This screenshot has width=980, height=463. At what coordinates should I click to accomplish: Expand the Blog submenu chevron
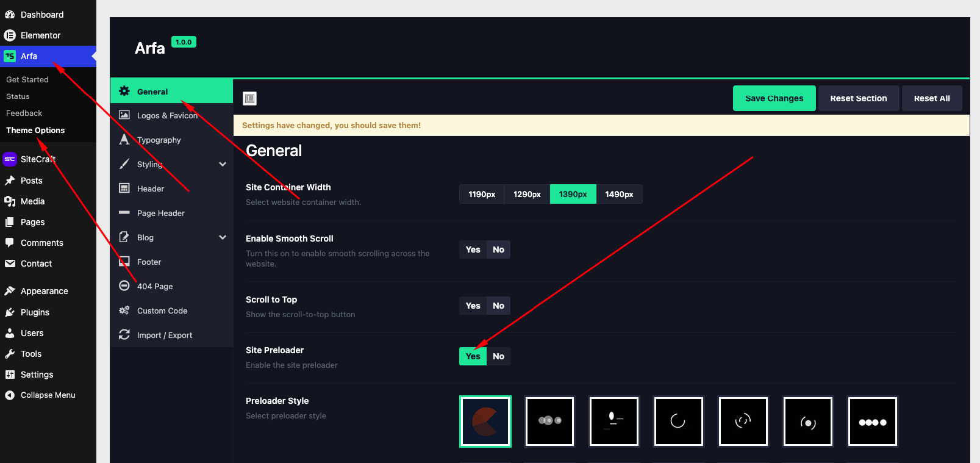(223, 237)
